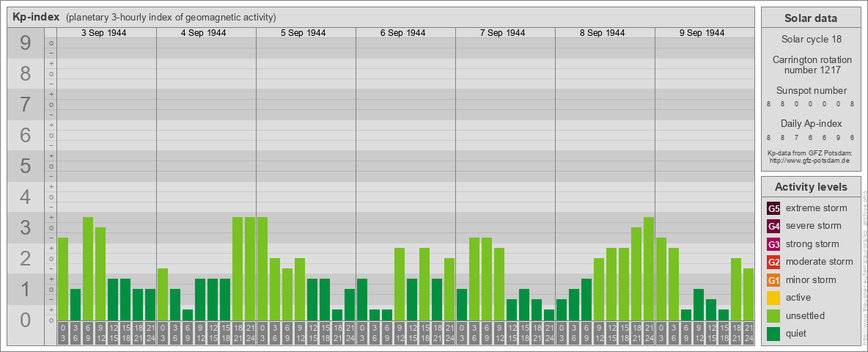Select the yellow active level swatch
Screen dimensions: 868x352
[773, 298]
